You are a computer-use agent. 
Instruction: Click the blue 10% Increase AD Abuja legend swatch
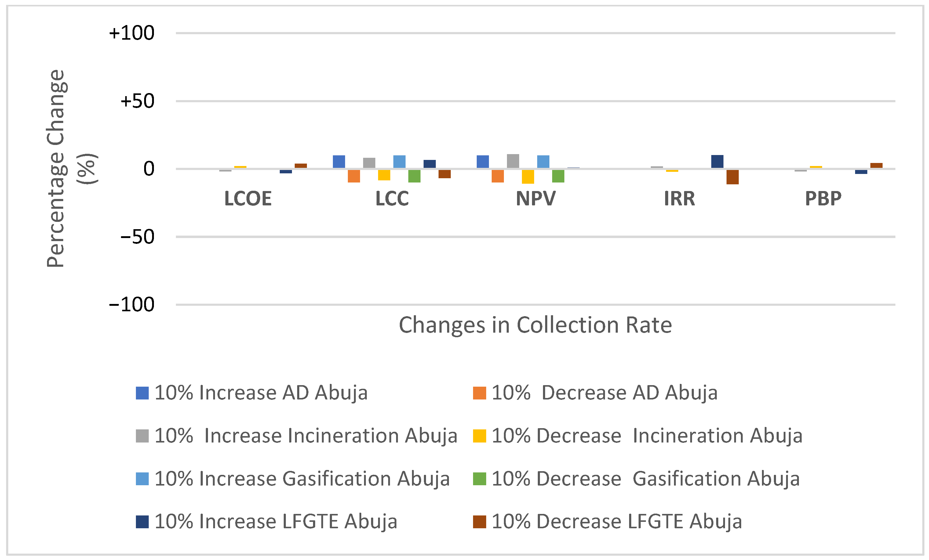(142, 393)
